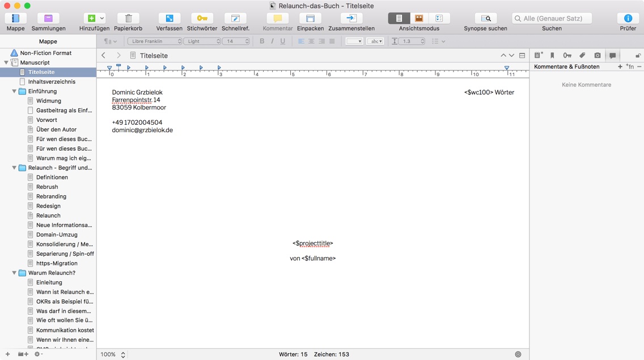644x360 pixels.
Task: Click the Einpacken toolbar button
Action: pyautogui.click(x=310, y=19)
